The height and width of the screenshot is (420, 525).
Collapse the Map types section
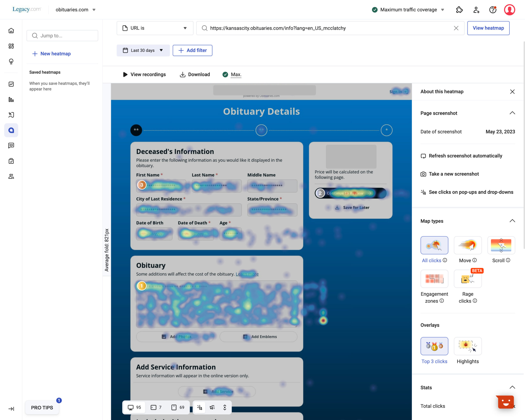[512, 221]
